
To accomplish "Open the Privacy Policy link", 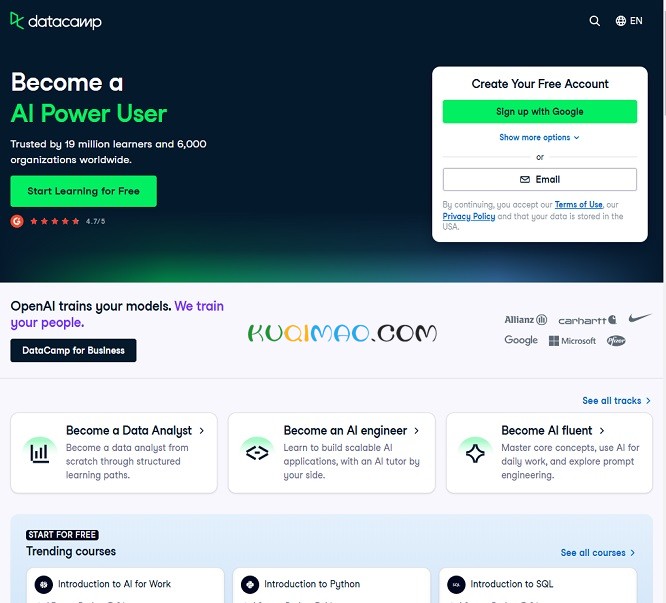I will pos(468,216).
